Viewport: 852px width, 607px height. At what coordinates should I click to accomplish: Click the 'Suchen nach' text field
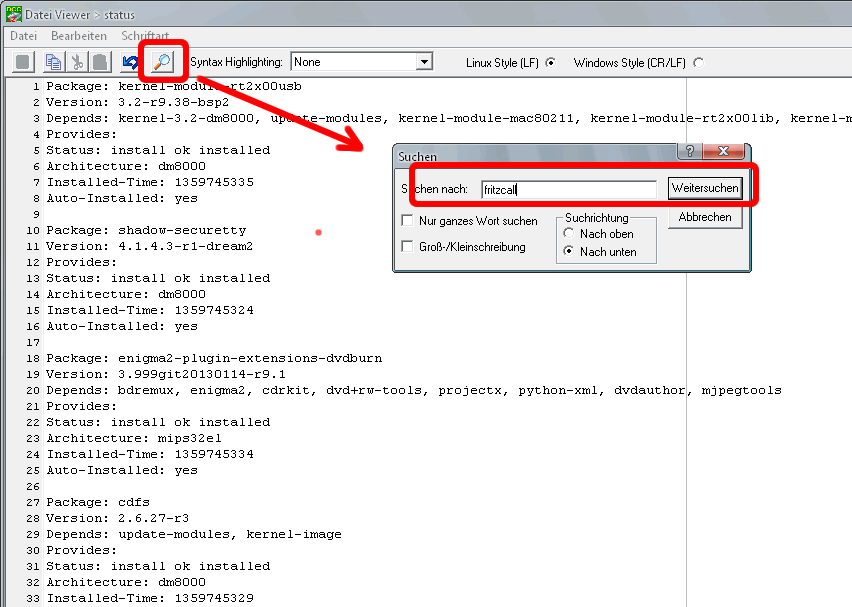(x=567, y=188)
